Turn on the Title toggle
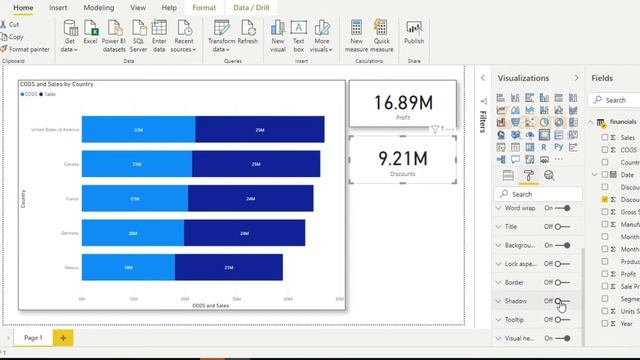The height and width of the screenshot is (360, 640). tap(562, 227)
